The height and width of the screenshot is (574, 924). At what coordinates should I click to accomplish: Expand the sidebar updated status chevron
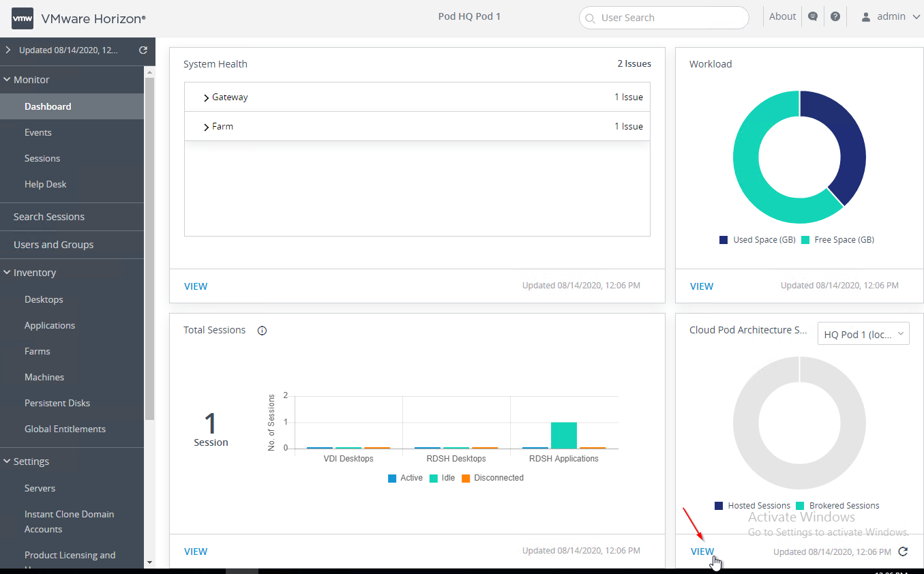coord(8,50)
